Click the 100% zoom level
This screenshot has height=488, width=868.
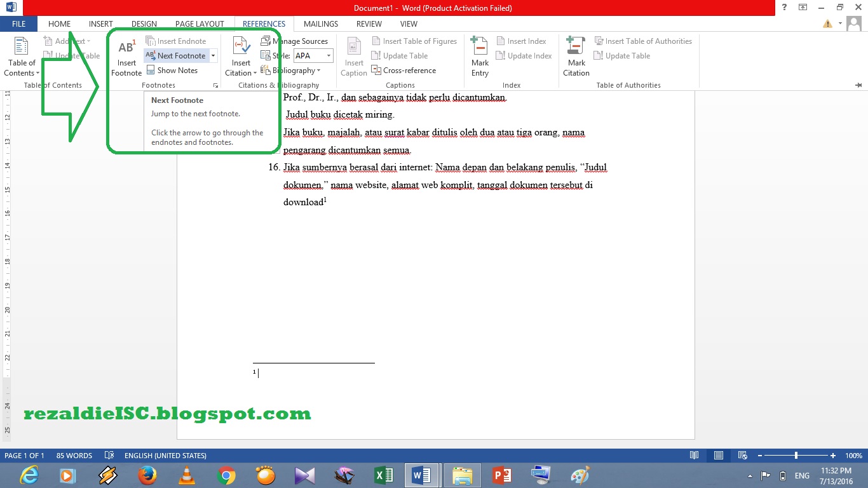pos(853,456)
